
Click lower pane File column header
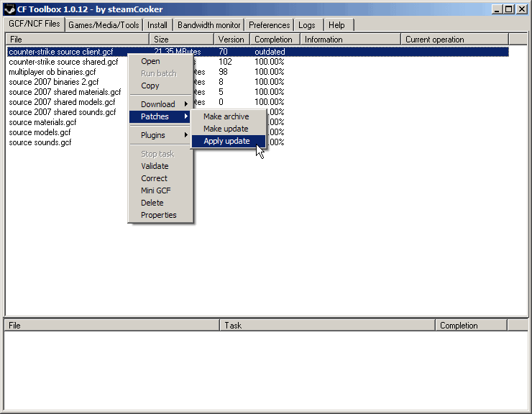[112, 326]
